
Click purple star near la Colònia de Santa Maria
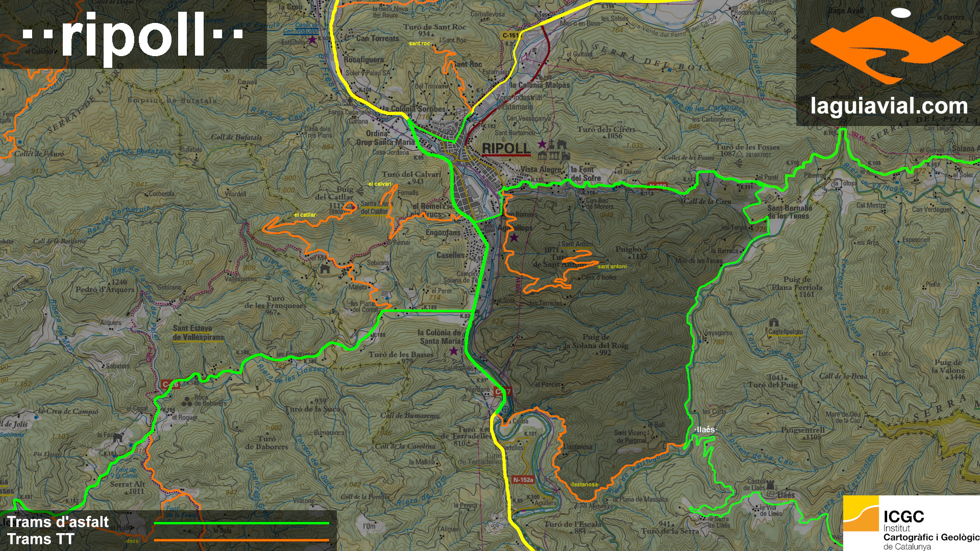tap(454, 351)
